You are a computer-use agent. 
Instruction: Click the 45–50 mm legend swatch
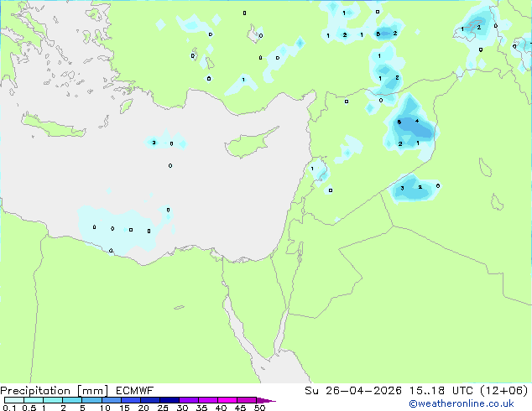click(247, 400)
